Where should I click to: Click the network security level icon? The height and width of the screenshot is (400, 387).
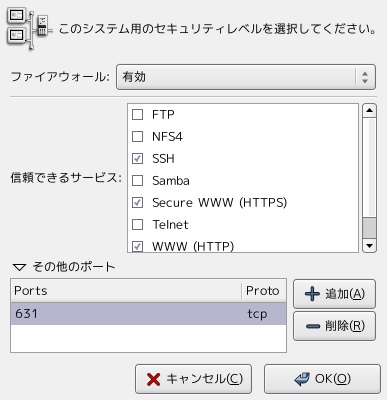tap(29, 29)
